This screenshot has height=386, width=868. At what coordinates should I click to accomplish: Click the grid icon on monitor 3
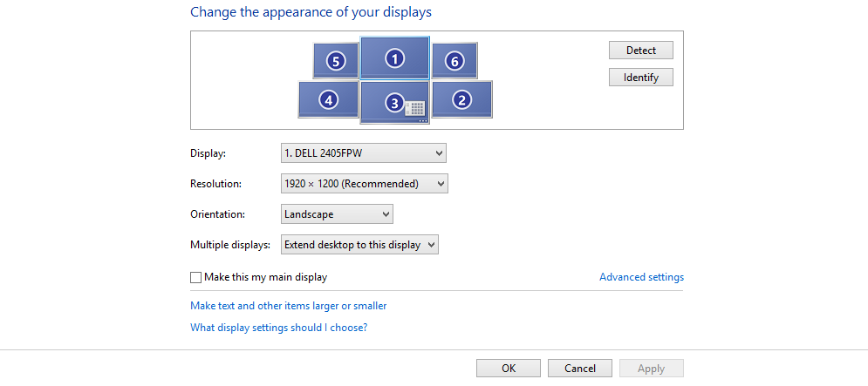click(415, 108)
